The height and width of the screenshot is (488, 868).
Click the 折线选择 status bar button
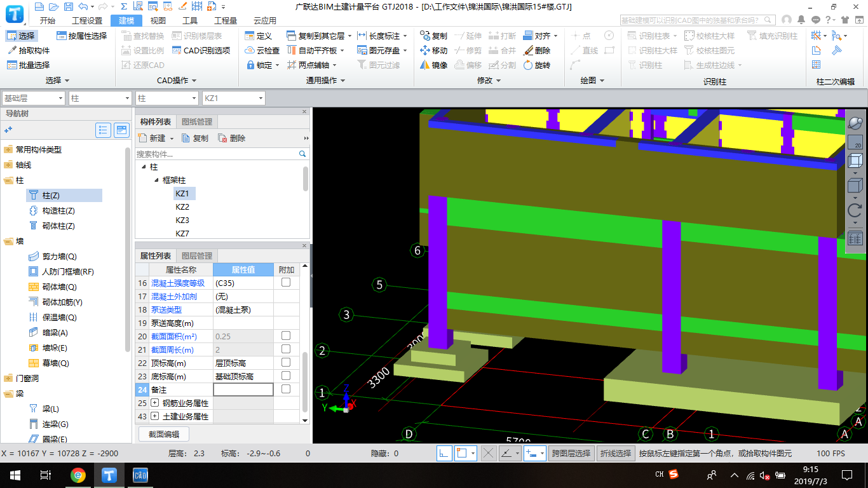(616, 453)
